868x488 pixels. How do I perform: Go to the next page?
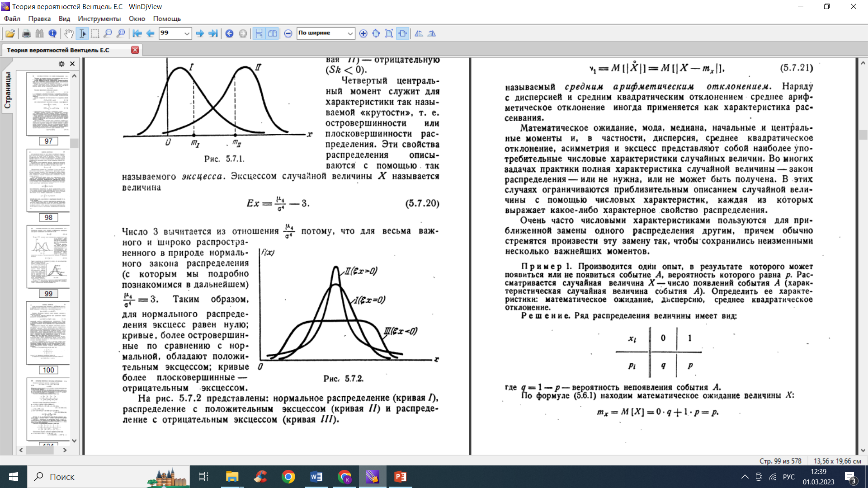pyautogui.click(x=200, y=33)
